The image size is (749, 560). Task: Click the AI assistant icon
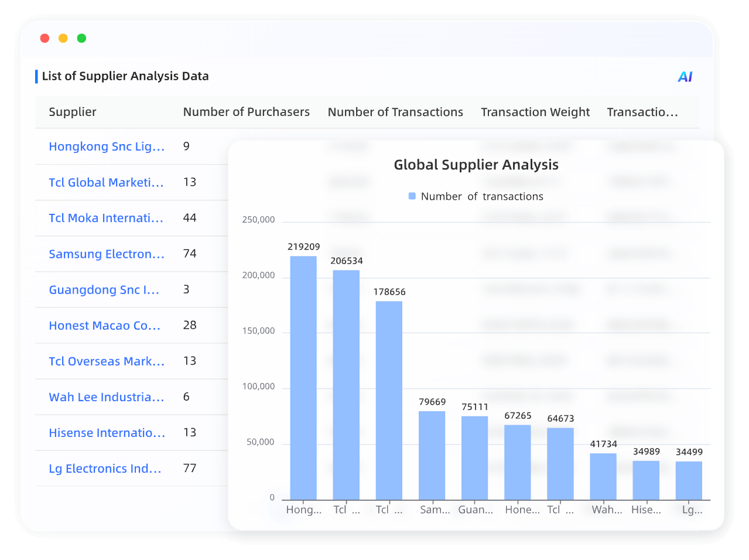pos(684,76)
